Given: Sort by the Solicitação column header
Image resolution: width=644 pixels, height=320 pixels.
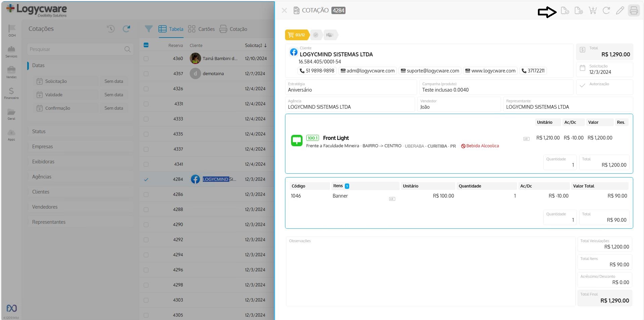Looking at the screenshot, I should click(256, 45).
